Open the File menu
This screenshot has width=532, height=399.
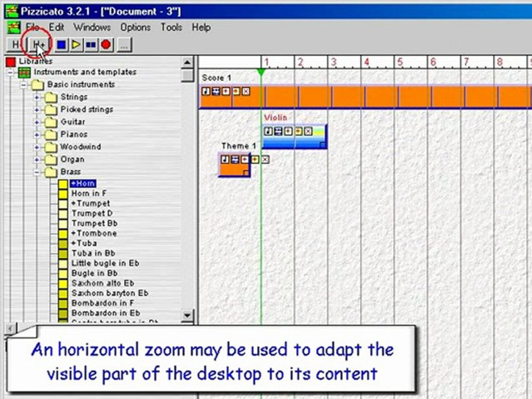(33, 27)
